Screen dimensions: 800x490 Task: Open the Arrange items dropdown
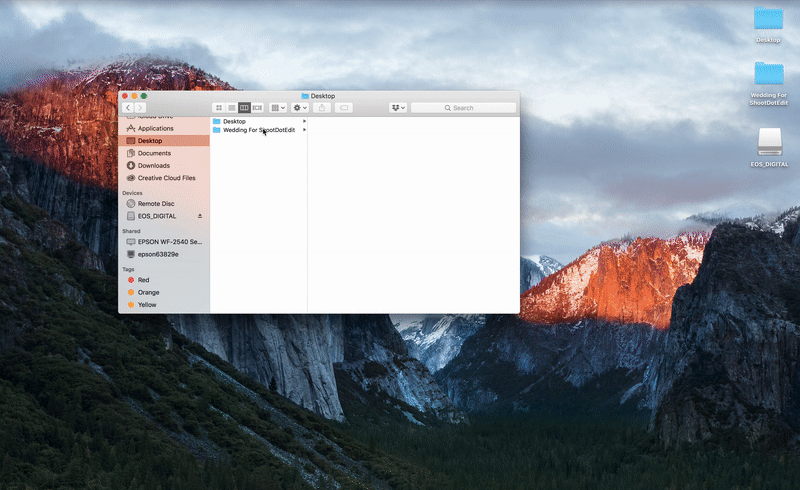(x=278, y=107)
